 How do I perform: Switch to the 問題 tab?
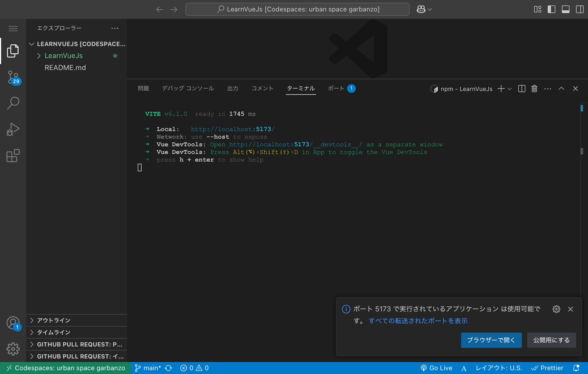click(143, 88)
